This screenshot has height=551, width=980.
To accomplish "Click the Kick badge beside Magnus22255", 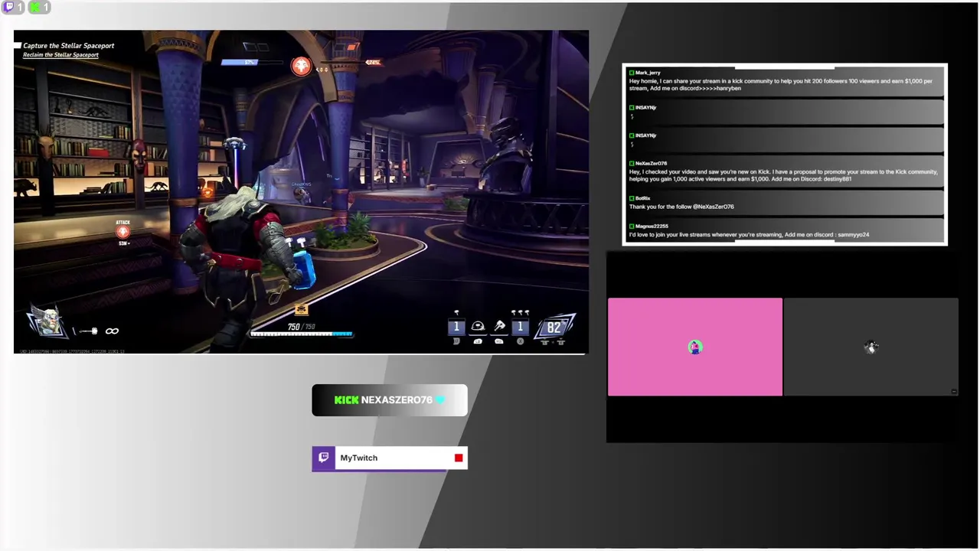I will (x=632, y=227).
